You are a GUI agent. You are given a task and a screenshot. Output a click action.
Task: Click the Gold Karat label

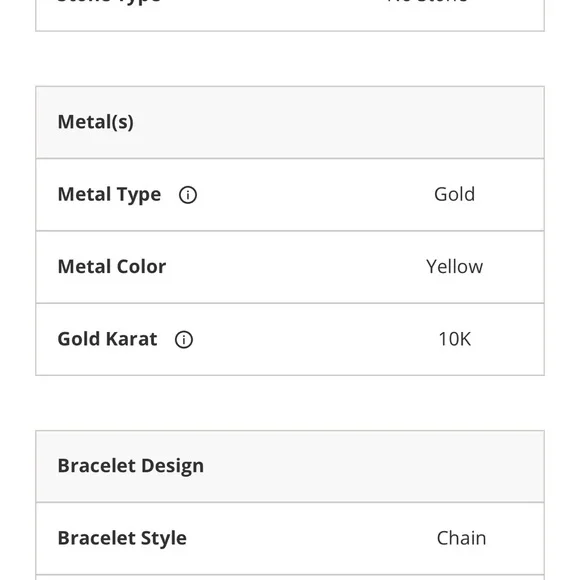point(107,339)
